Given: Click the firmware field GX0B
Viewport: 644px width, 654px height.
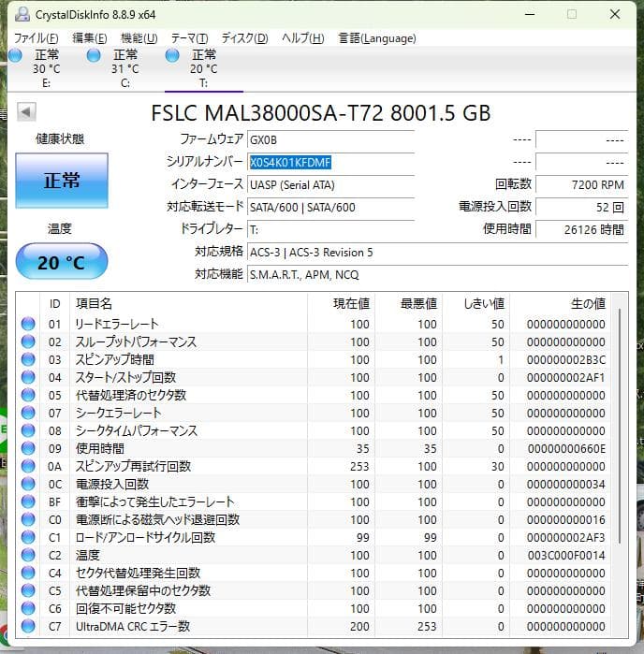Looking at the screenshot, I should pyautogui.click(x=331, y=139).
